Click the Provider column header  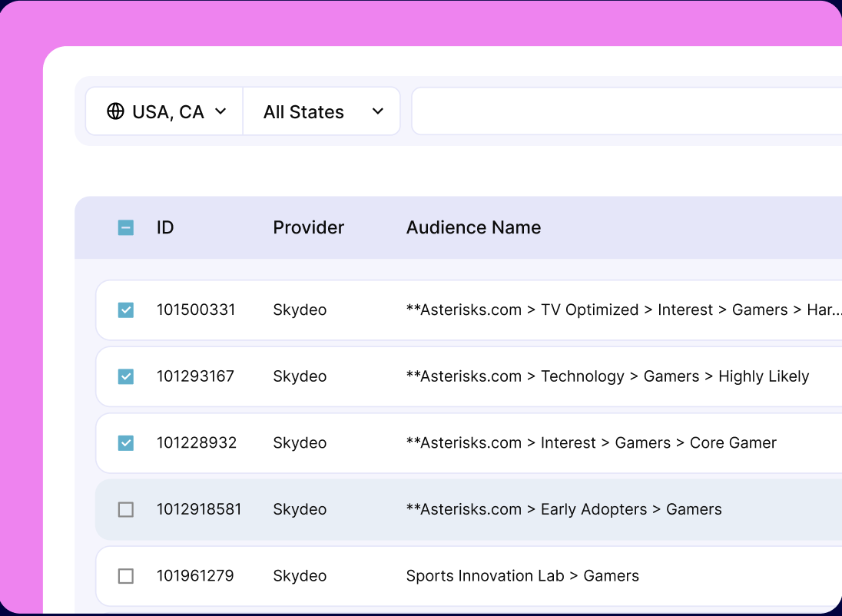308,227
